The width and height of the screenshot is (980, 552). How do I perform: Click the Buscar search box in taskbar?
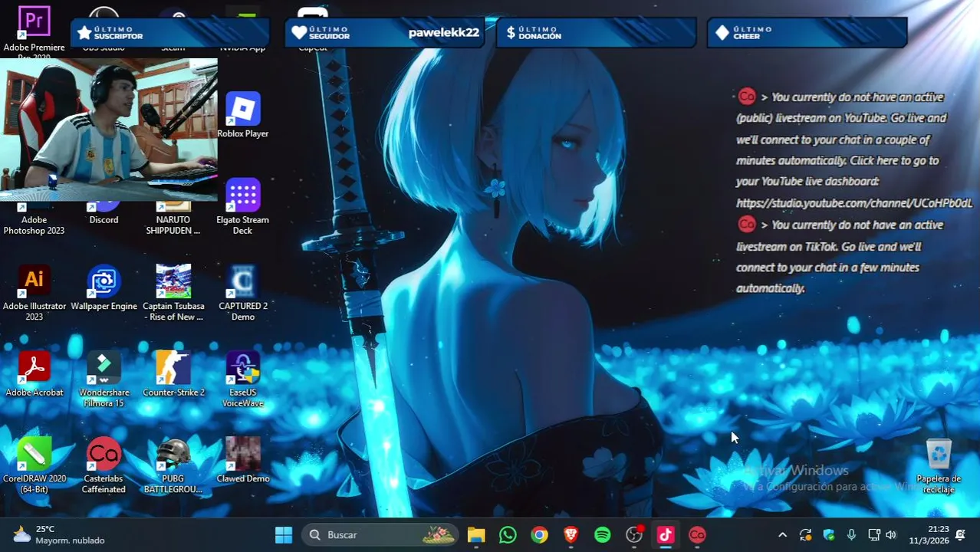380,534
